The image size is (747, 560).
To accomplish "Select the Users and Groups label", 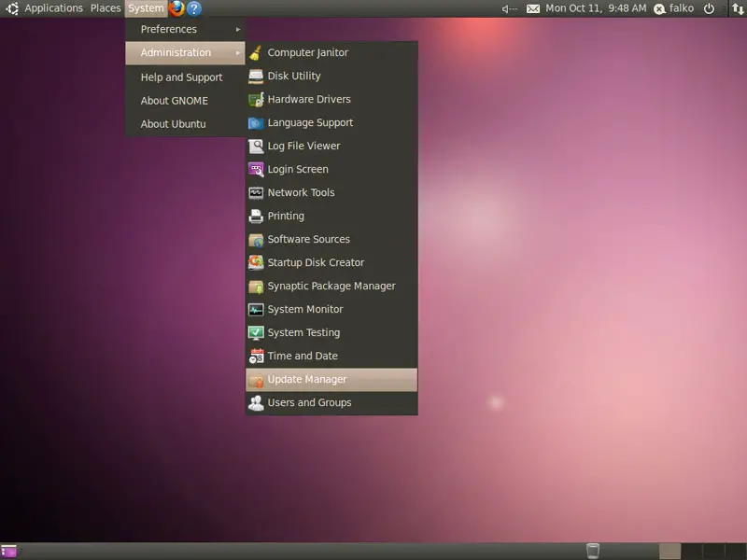I will click(x=310, y=402).
